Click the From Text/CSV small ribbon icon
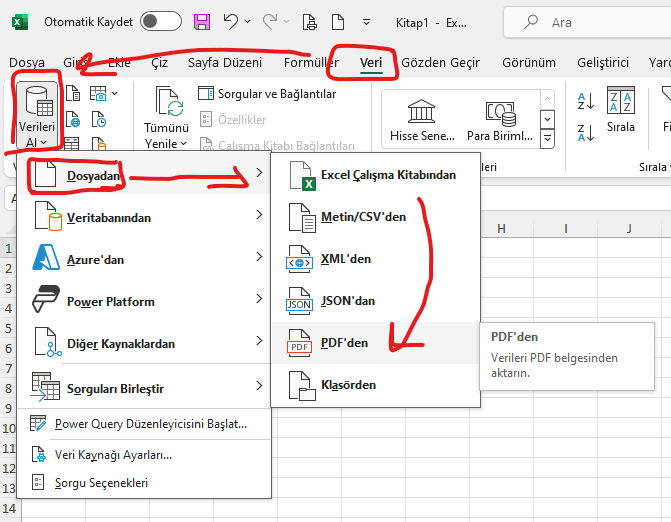Viewport: 671px width, 522px height. coord(73,92)
